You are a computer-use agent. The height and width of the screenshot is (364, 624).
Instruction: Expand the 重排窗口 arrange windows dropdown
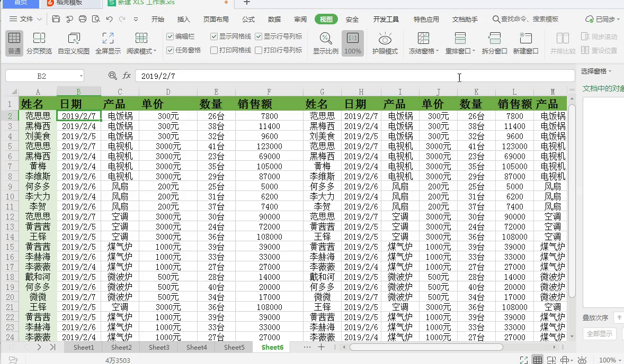(x=474, y=51)
